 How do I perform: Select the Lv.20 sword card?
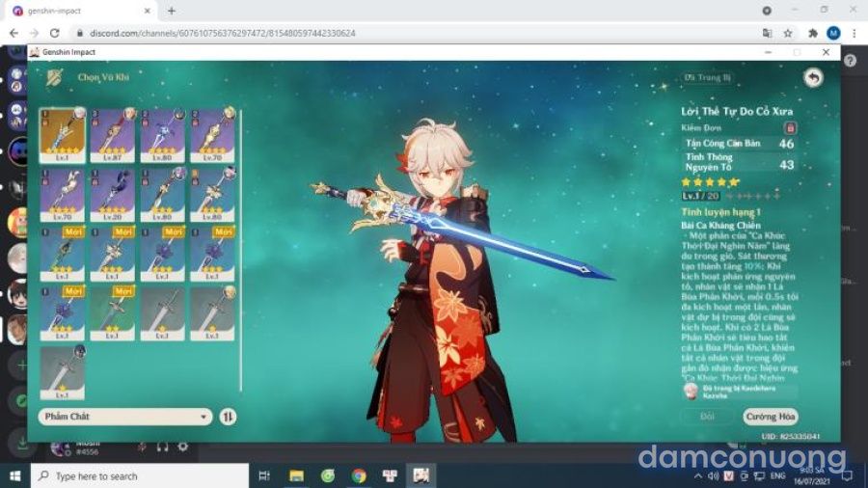point(113,196)
